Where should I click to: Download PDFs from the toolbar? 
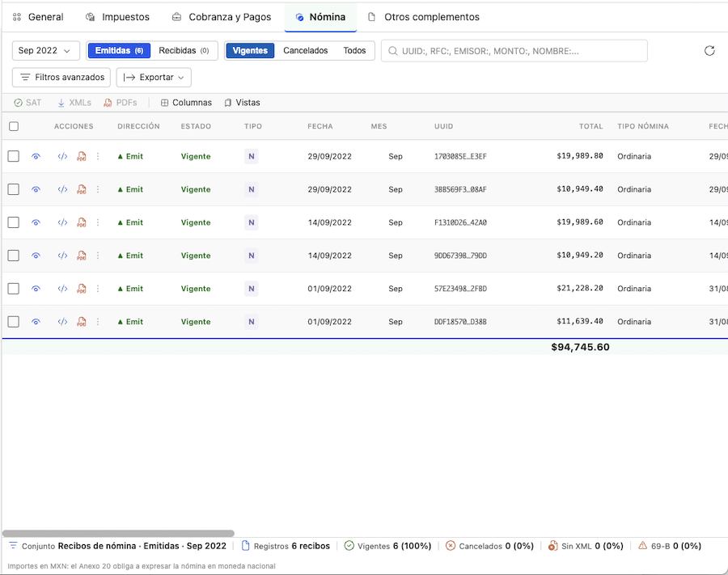(121, 103)
